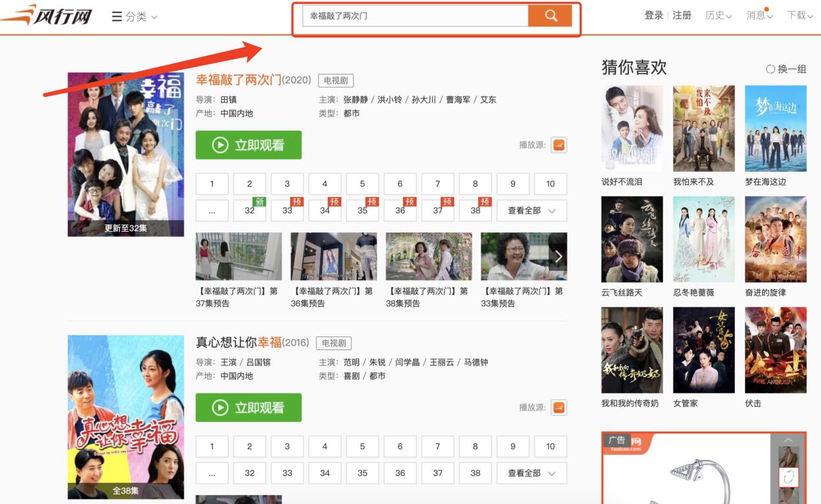Open the 我和我的传奇奶 recommendation poster
This screenshot has width=821, height=504.
point(632,350)
